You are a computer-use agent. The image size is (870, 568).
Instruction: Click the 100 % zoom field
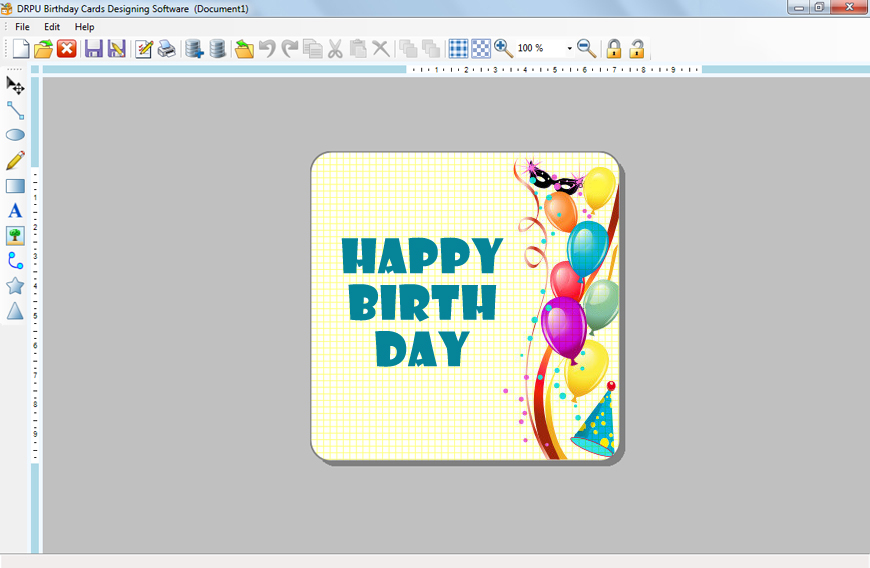click(539, 48)
